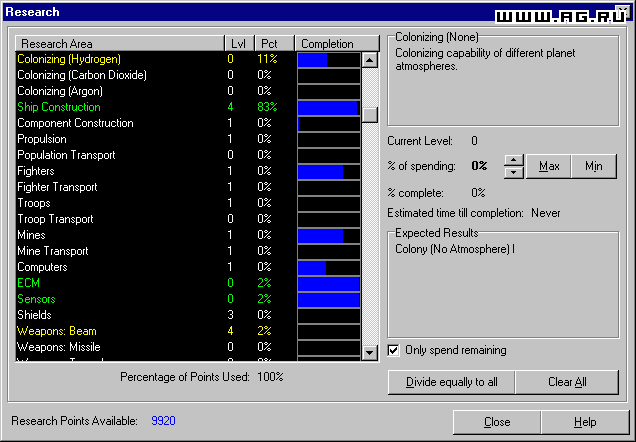Set spending to Max
Image resolution: width=636 pixels, height=442 pixels.
pyautogui.click(x=549, y=166)
